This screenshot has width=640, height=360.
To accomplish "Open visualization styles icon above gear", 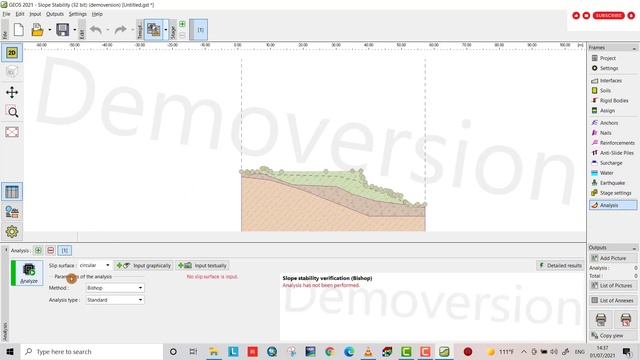I will coord(12,212).
